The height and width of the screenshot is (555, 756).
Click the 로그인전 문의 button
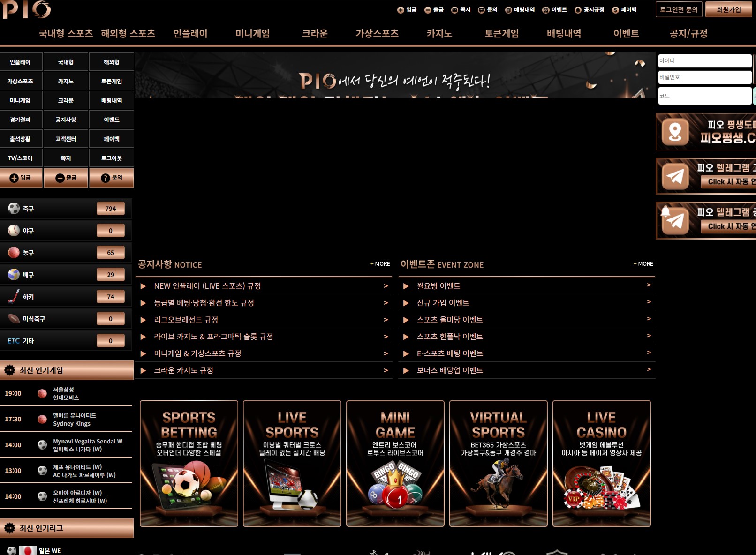click(679, 9)
